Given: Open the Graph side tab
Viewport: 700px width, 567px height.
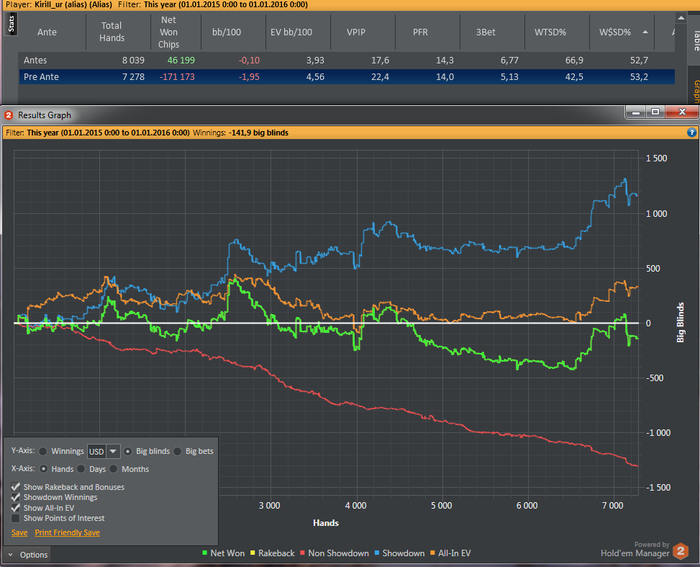Looking at the screenshot, I should point(696,91).
